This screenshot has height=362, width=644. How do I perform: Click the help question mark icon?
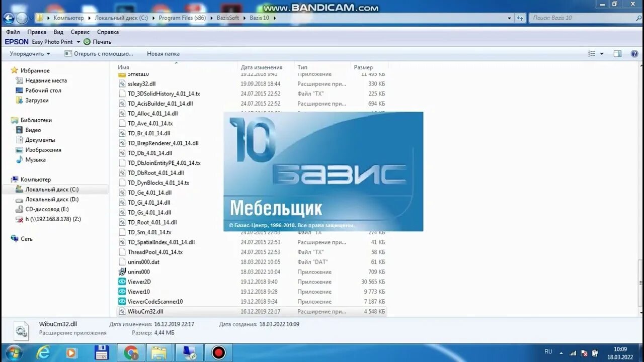634,54
